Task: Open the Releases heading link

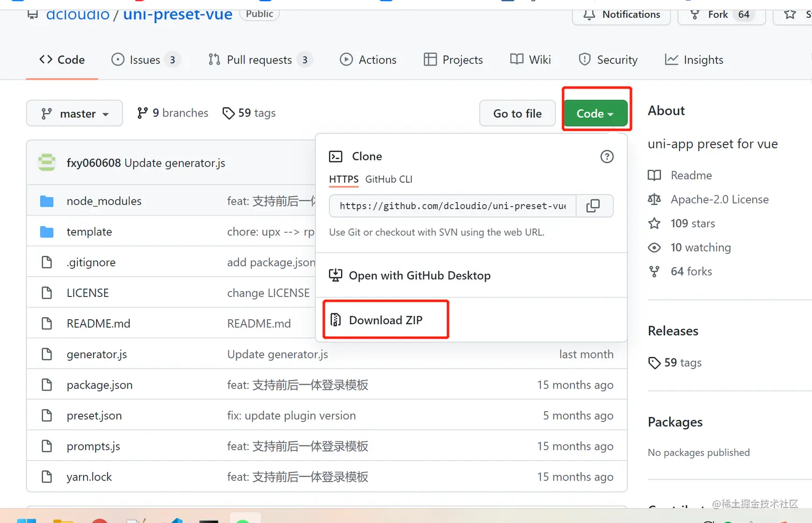Action: coord(673,331)
